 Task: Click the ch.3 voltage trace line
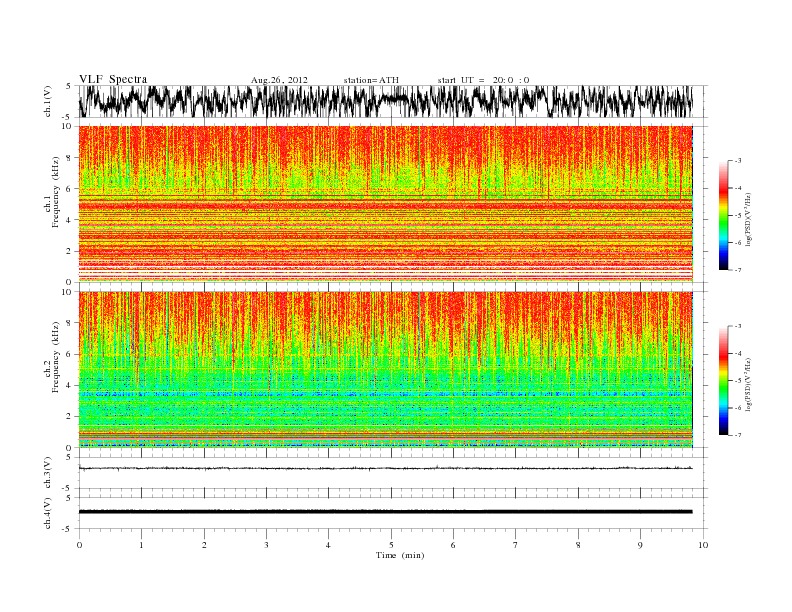click(x=386, y=469)
